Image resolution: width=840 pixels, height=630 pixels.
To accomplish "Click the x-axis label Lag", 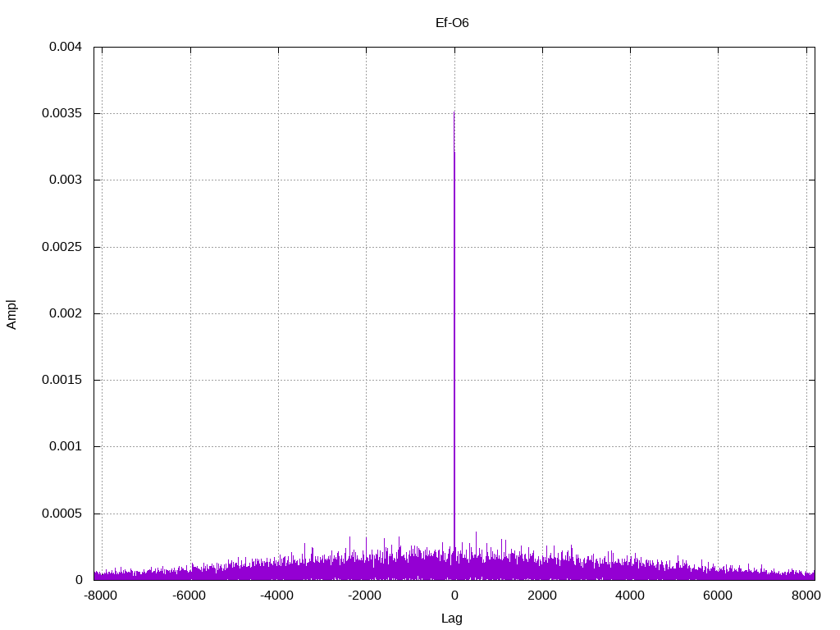I will [452, 619].
